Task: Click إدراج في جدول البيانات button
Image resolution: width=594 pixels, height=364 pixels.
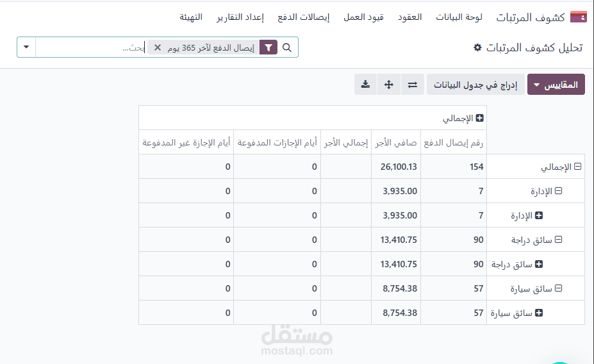Action: [475, 85]
